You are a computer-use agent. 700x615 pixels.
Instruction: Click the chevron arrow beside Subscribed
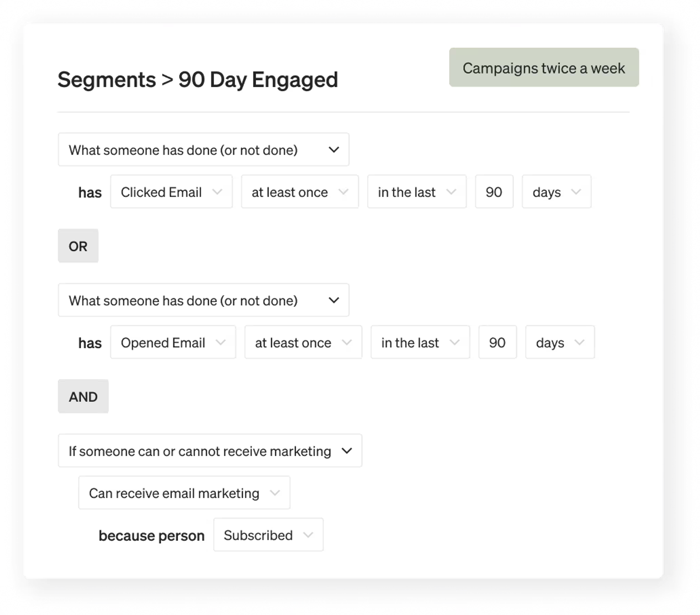click(308, 535)
